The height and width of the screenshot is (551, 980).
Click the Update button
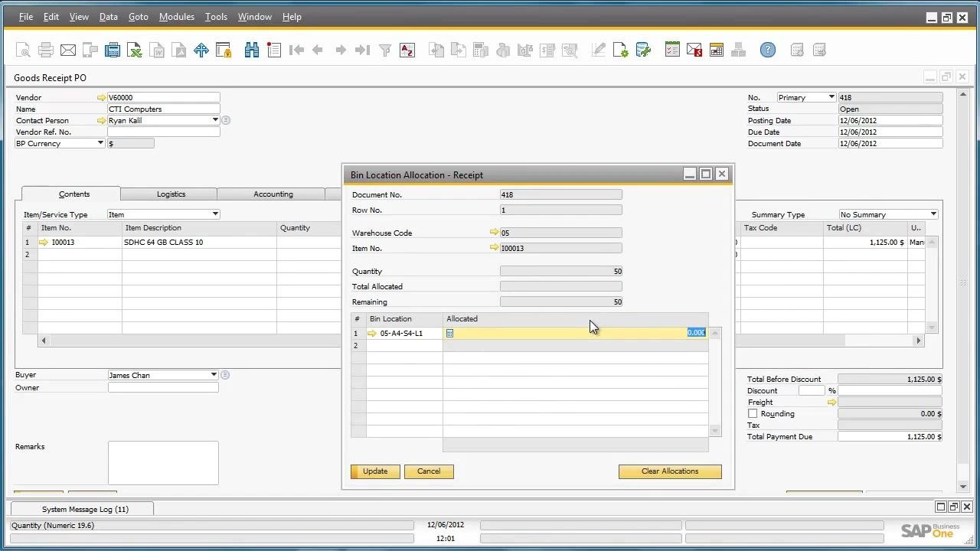point(375,471)
